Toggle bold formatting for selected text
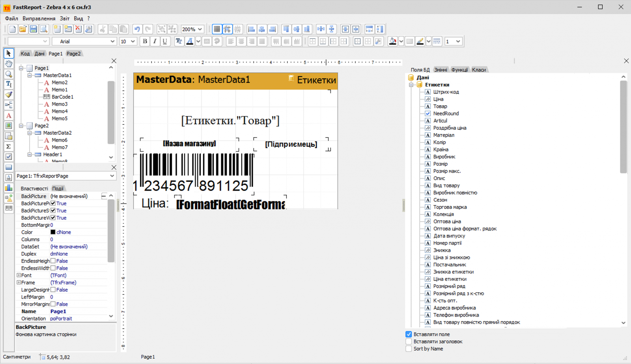Image resolution: width=631 pixels, height=364 pixels. coord(145,41)
